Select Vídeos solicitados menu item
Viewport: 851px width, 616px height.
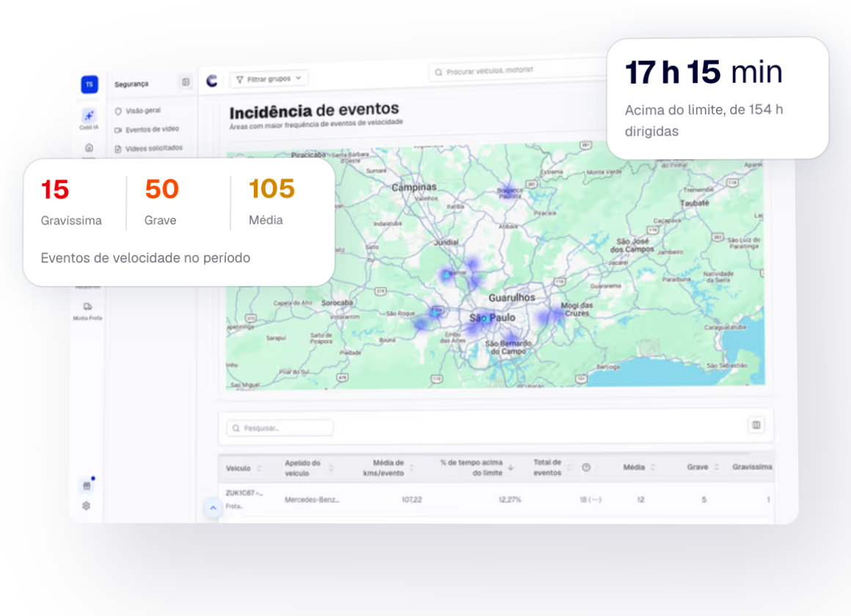(x=148, y=148)
